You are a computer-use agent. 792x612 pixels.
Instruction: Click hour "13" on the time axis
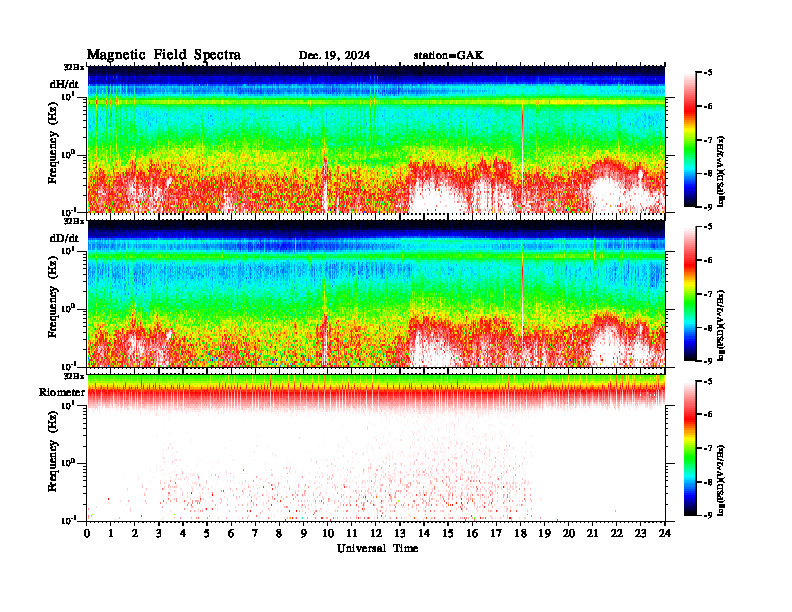pos(400,534)
